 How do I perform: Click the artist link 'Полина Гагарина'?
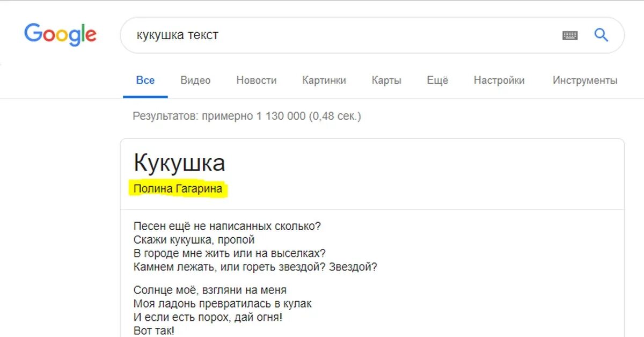pos(178,189)
